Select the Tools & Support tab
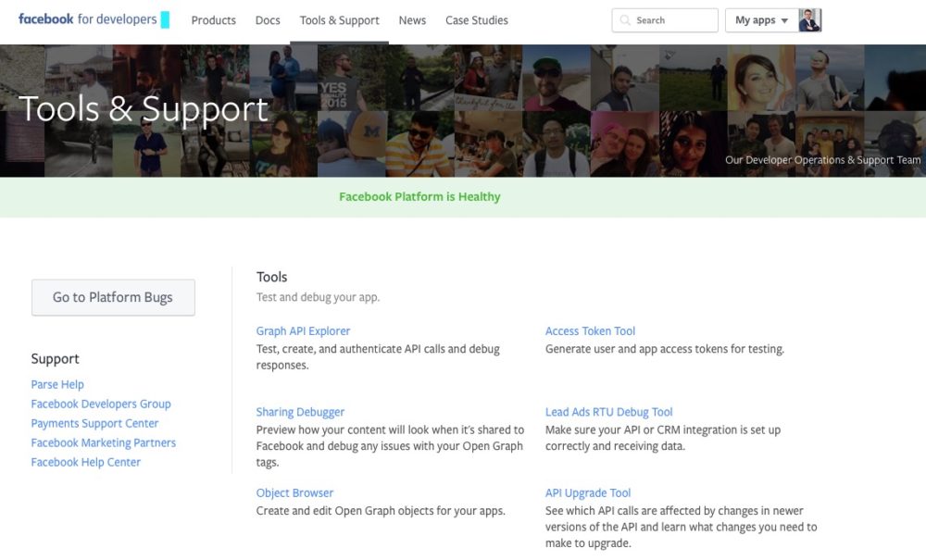 click(339, 20)
